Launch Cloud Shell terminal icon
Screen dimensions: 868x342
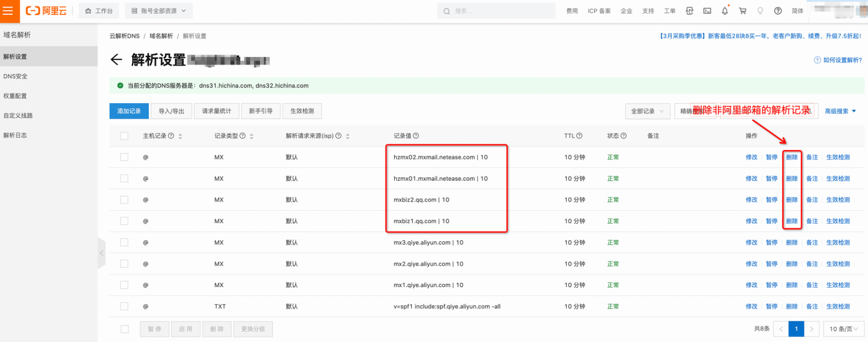tap(707, 11)
